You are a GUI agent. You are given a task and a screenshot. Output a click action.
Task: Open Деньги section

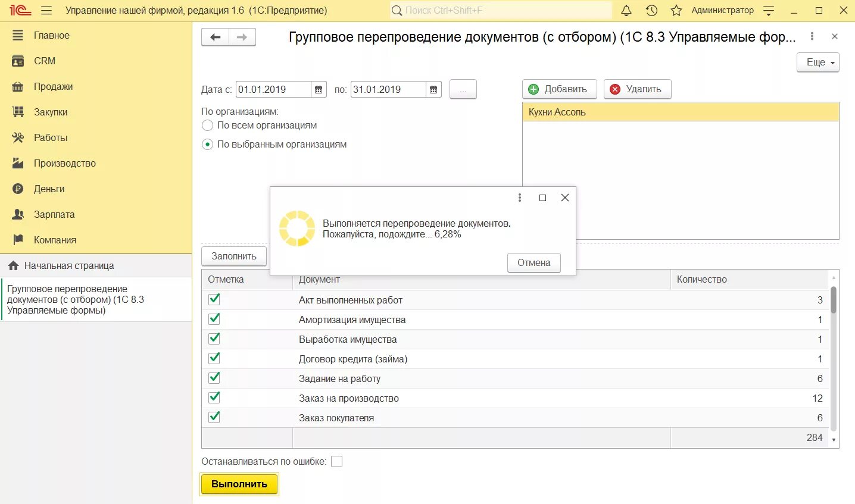(49, 189)
